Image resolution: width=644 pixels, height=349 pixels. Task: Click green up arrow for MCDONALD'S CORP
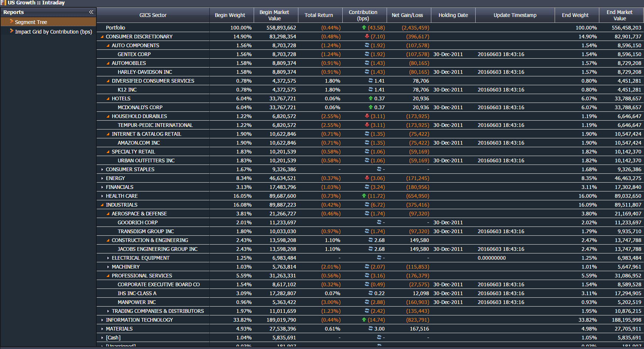point(371,107)
